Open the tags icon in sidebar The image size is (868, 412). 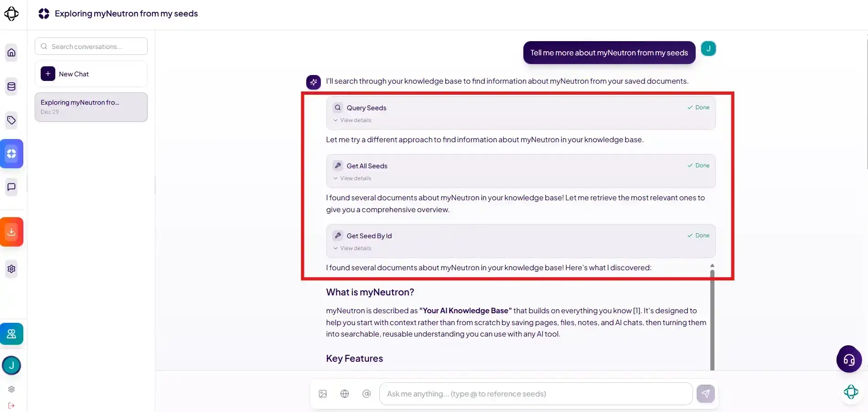(x=11, y=120)
